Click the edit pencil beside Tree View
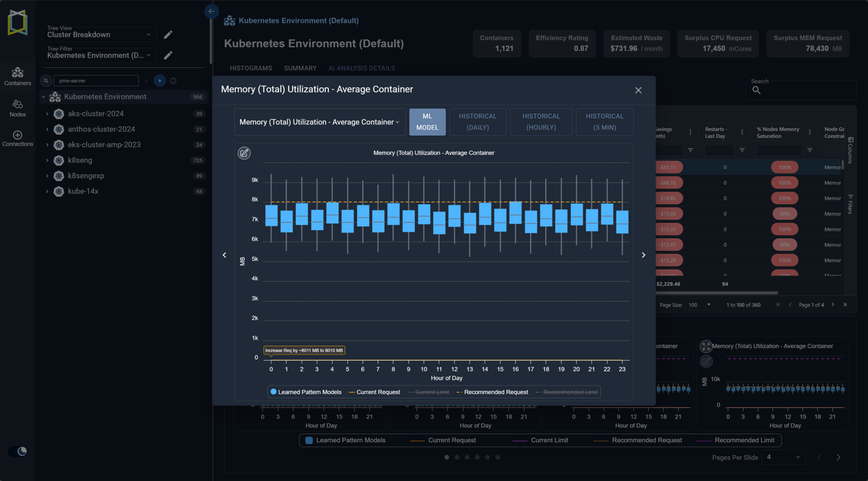Image resolution: width=868 pixels, height=481 pixels. pos(168,35)
